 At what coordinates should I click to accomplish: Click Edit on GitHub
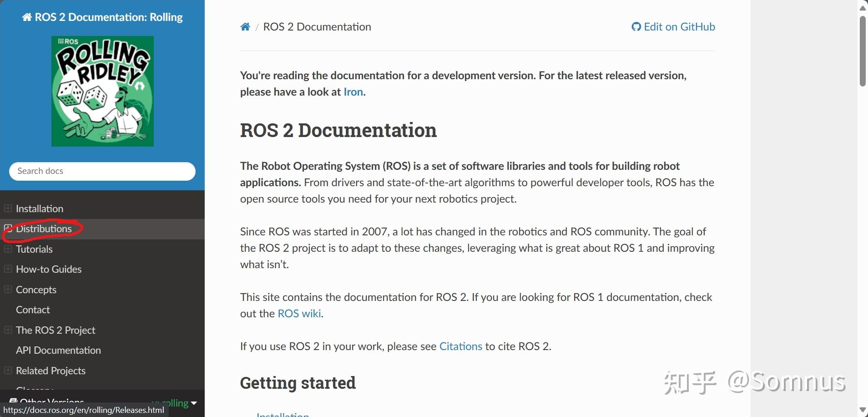click(x=679, y=26)
